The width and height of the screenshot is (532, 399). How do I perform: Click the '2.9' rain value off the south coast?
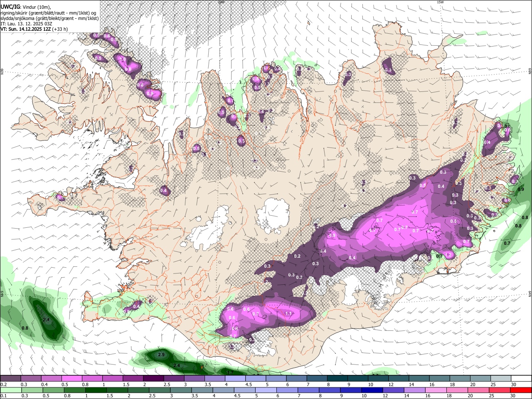click(162, 355)
